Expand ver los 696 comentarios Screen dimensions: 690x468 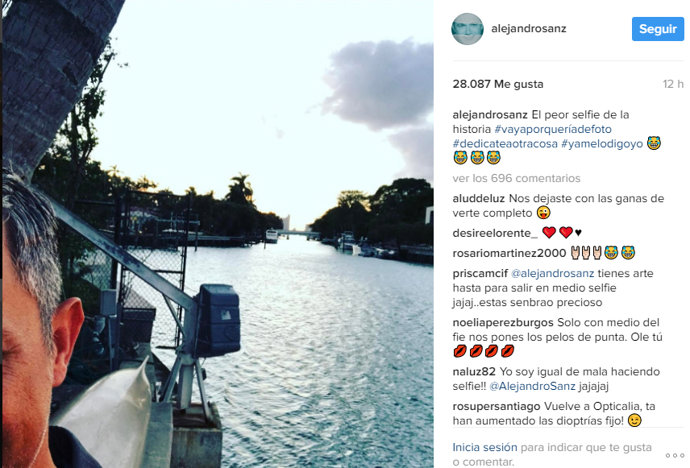pos(516,178)
